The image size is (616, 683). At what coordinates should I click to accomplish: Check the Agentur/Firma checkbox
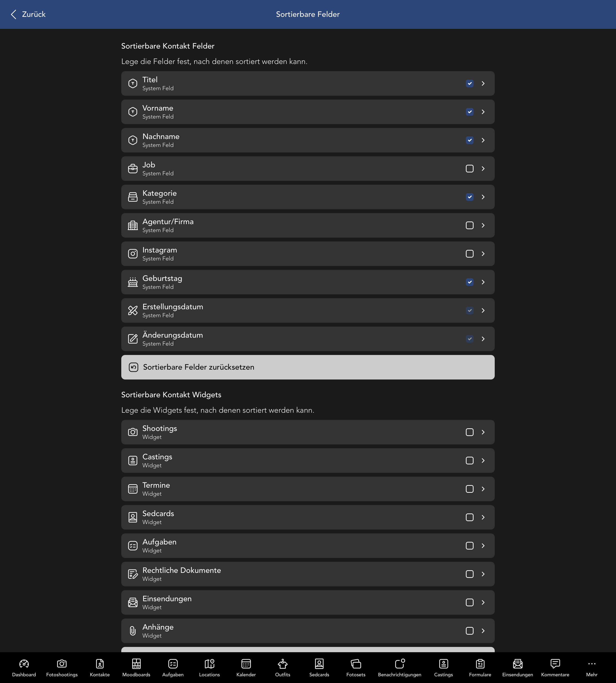[469, 225]
